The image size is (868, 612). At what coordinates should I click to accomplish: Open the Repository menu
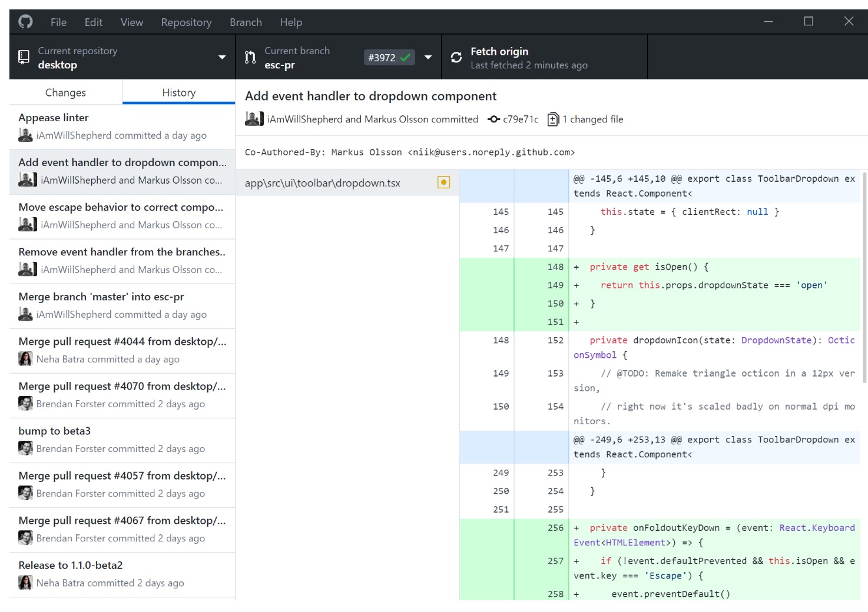tap(186, 22)
